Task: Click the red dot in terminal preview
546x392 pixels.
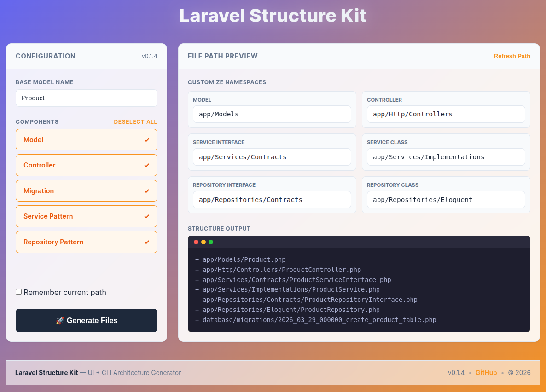Action: click(x=196, y=241)
